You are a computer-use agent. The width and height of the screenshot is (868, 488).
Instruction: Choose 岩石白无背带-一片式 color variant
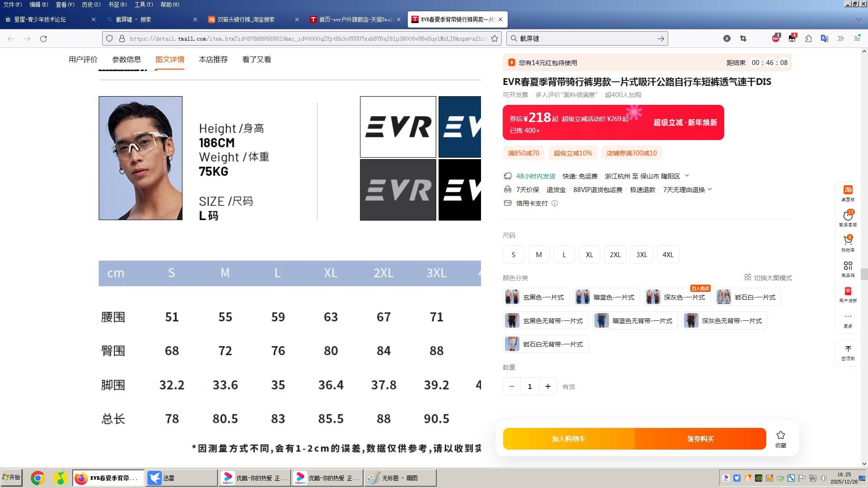point(545,344)
